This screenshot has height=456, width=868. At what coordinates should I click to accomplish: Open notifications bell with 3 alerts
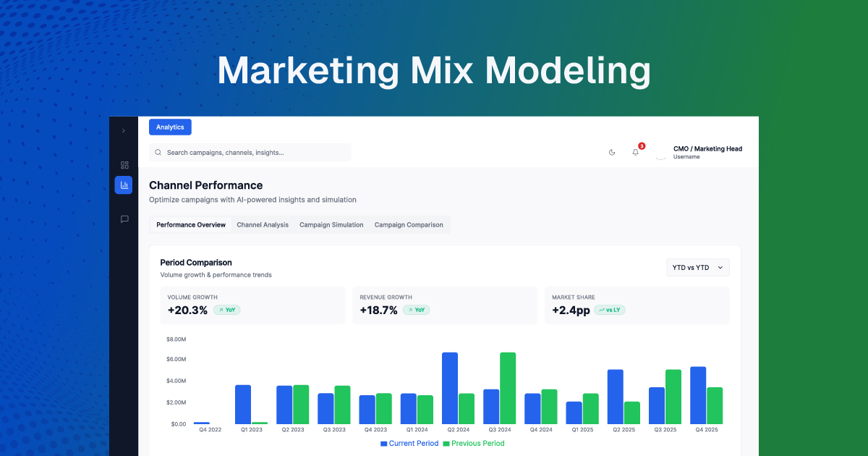[636, 153]
